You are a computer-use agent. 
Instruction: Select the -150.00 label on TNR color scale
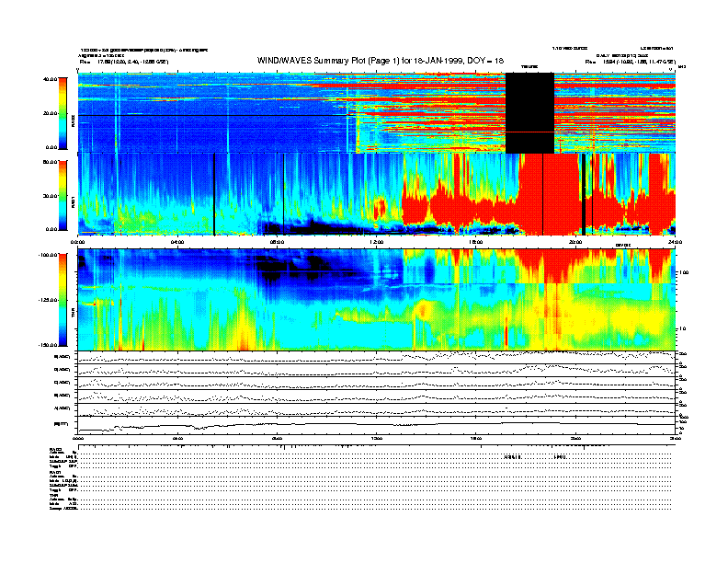(49, 345)
